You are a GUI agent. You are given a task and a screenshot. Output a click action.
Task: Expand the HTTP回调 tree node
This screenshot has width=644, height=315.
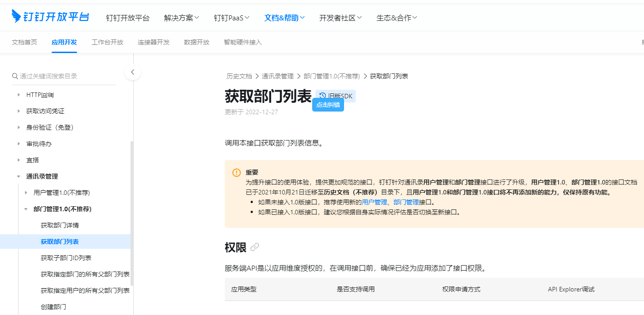click(x=19, y=95)
